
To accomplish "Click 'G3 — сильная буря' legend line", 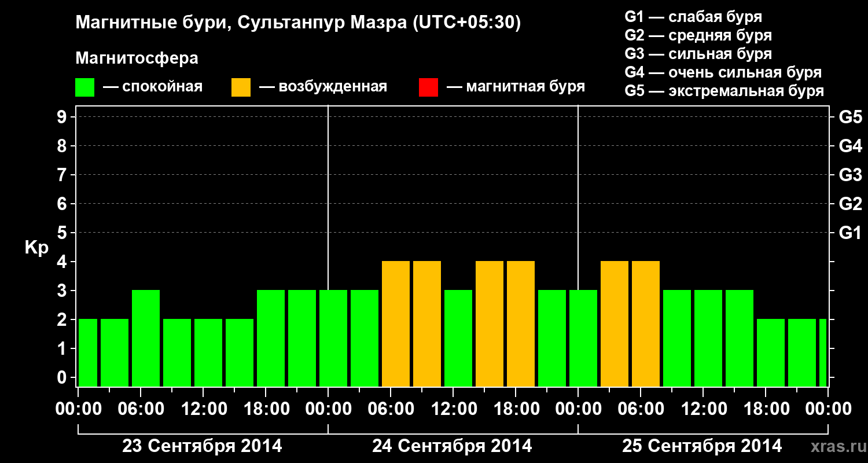I will [x=698, y=54].
